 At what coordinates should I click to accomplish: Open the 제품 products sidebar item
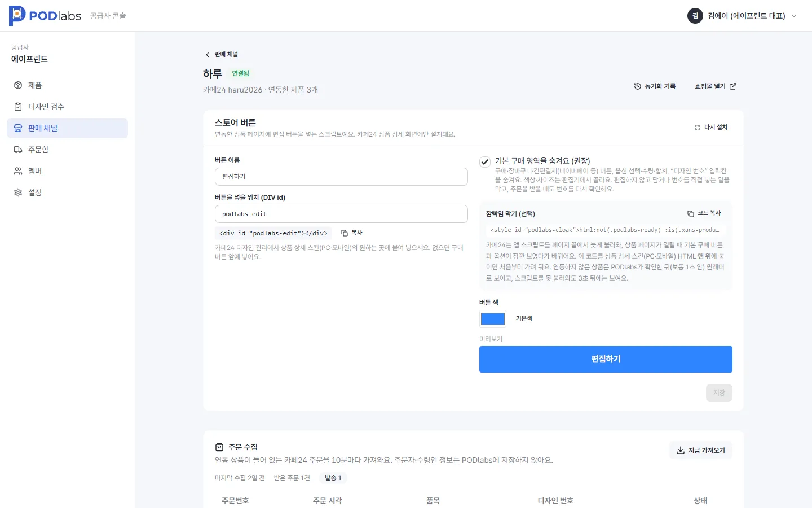pos(67,85)
